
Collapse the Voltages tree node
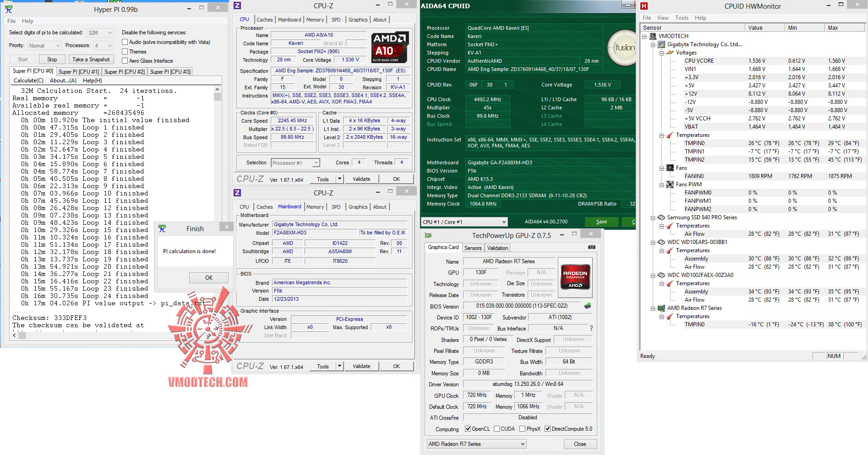tap(661, 53)
